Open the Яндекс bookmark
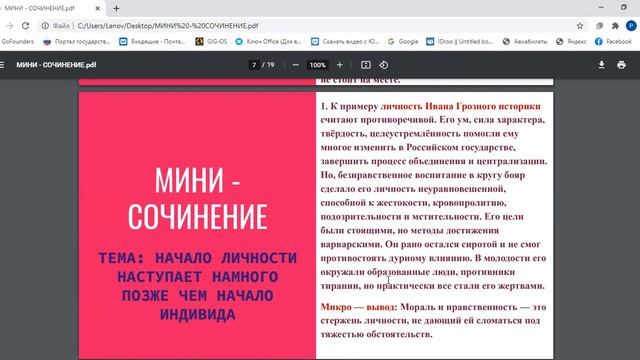Image resolution: width=640 pixels, height=360 pixels. pyautogui.click(x=571, y=41)
